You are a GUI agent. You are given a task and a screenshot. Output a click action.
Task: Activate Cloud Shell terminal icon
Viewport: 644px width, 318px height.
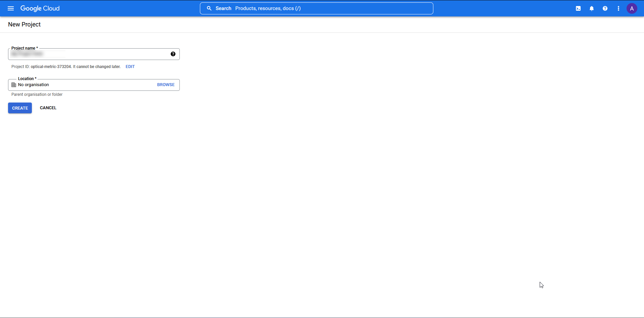(578, 8)
